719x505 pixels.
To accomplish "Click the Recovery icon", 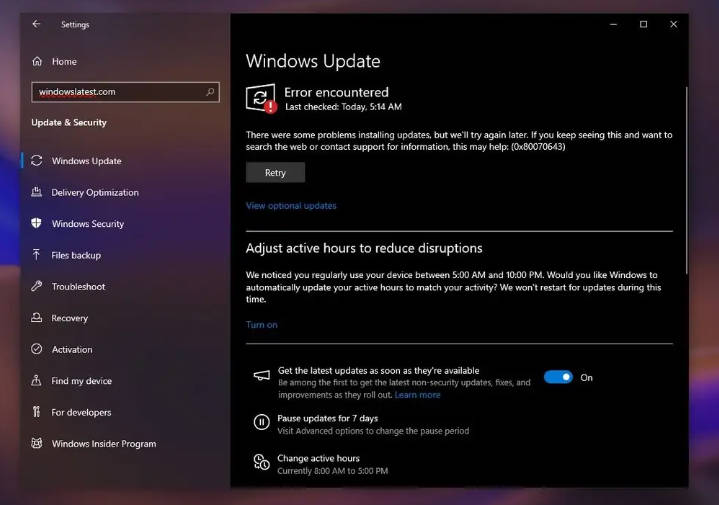I will point(37,318).
